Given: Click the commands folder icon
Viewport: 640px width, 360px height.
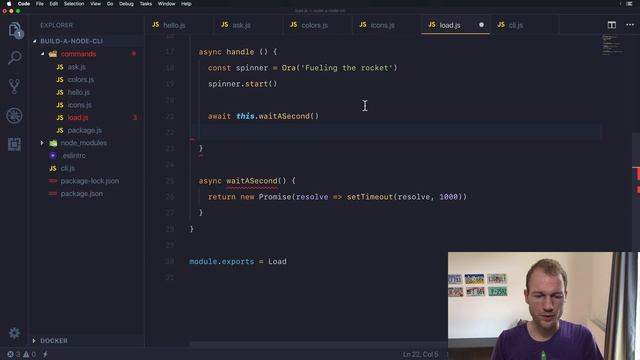Looking at the screenshot, I should (53, 54).
